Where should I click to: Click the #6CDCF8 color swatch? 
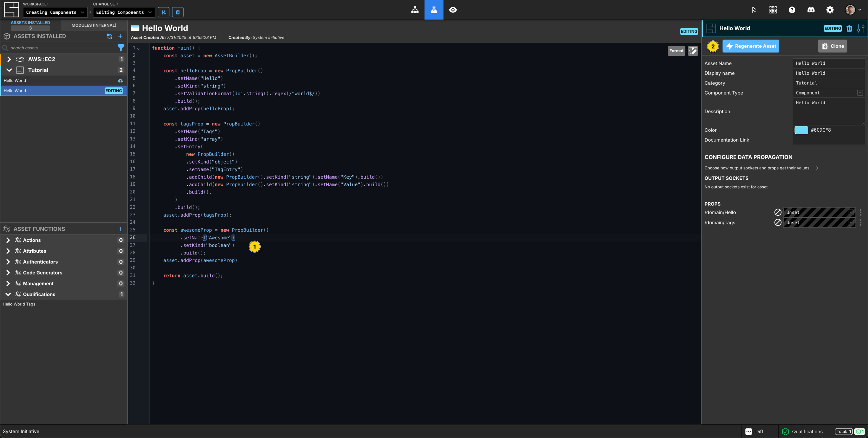click(801, 130)
